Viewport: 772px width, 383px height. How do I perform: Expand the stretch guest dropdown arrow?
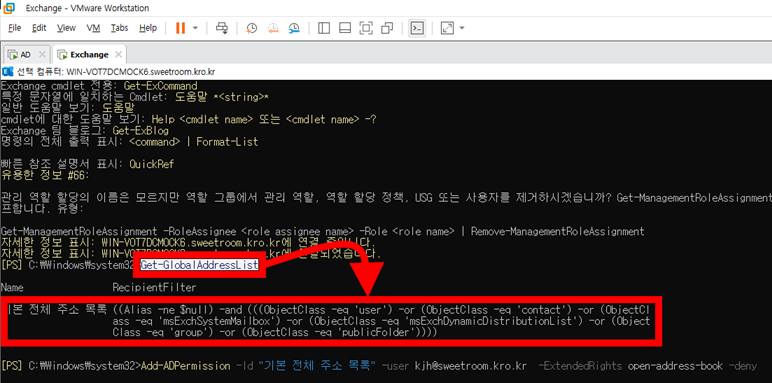pos(461,28)
